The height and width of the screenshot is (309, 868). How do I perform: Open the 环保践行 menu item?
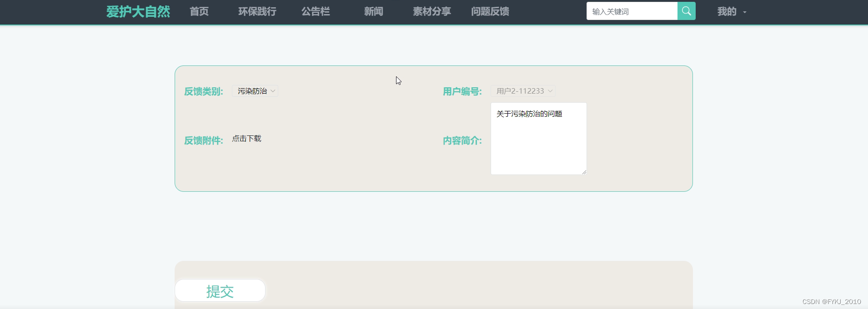pyautogui.click(x=257, y=12)
